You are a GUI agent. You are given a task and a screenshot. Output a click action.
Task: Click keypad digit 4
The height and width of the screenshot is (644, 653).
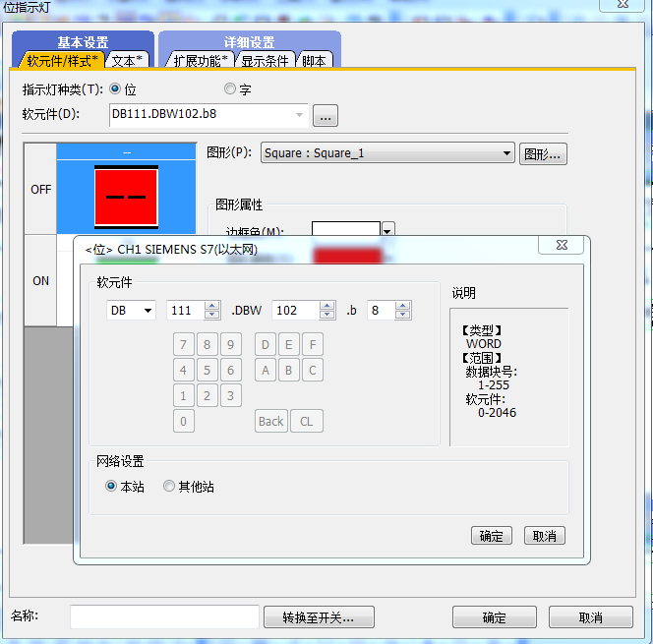point(184,370)
